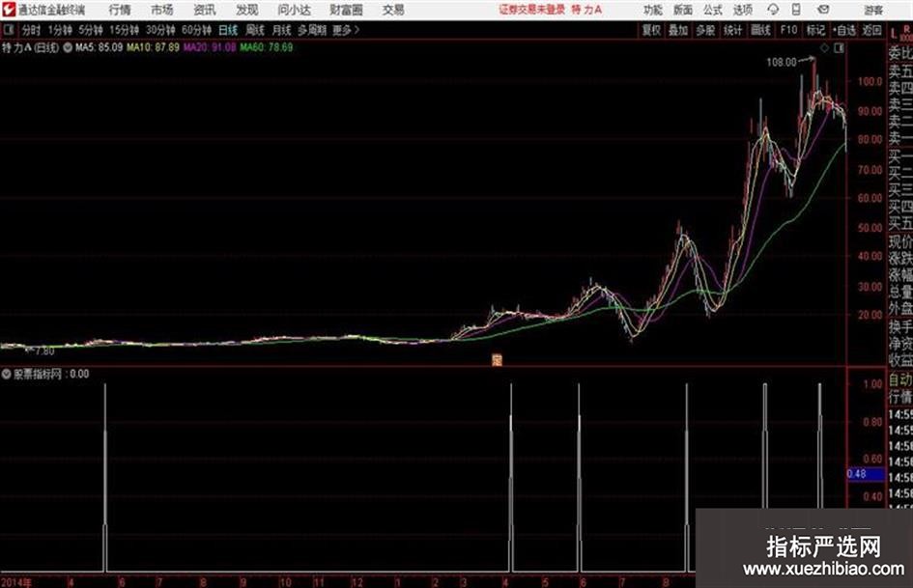Click the round icon beside 股票指标网
The width and height of the screenshot is (913, 588).
[7, 374]
